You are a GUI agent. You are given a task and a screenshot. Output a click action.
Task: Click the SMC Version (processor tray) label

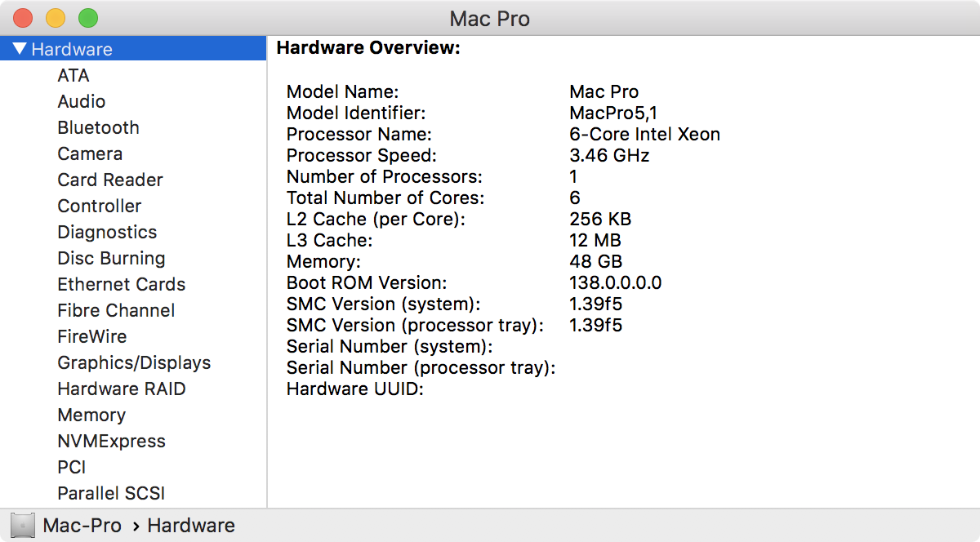coord(415,325)
